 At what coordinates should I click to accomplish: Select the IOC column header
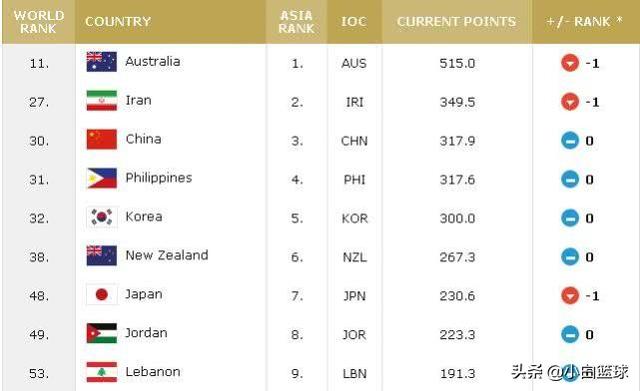pos(354,22)
